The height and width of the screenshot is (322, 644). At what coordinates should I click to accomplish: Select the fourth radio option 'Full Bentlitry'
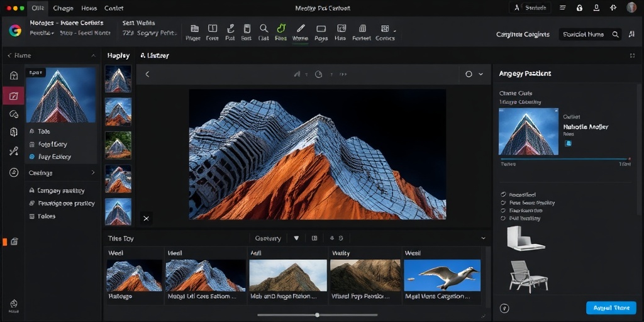pos(503,218)
